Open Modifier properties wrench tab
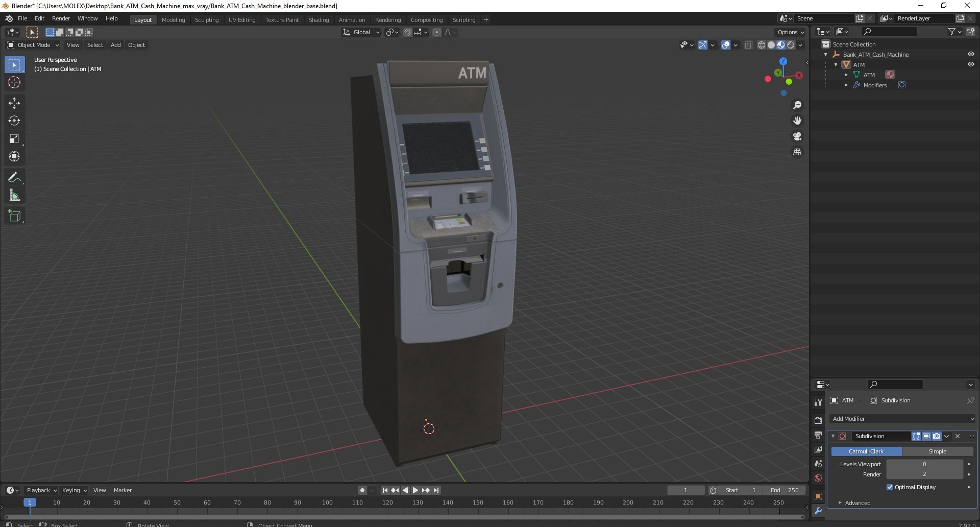Image resolution: width=980 pixels, height=527 pixels. click(x=818, y=511)
